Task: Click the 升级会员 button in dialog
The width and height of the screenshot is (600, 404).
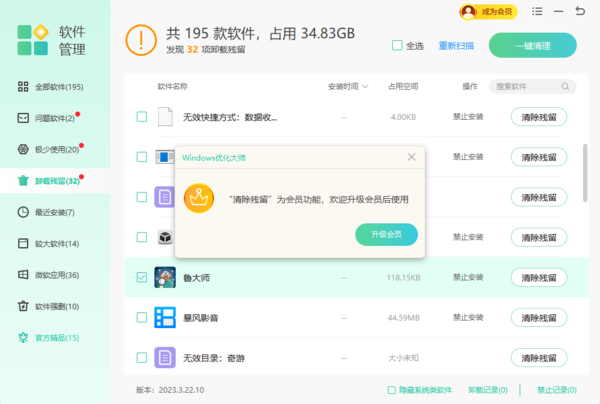Action: tap(386, 234)
